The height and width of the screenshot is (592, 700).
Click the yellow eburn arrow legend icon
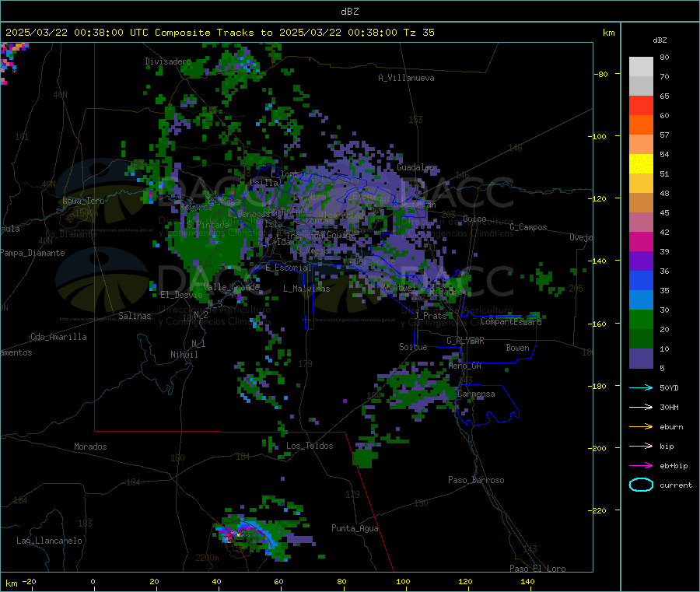[641, 426]
